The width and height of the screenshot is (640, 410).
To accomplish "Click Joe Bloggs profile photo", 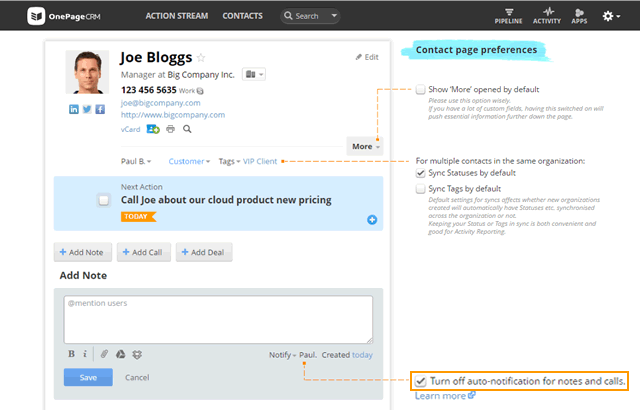I will pos(87,72).
